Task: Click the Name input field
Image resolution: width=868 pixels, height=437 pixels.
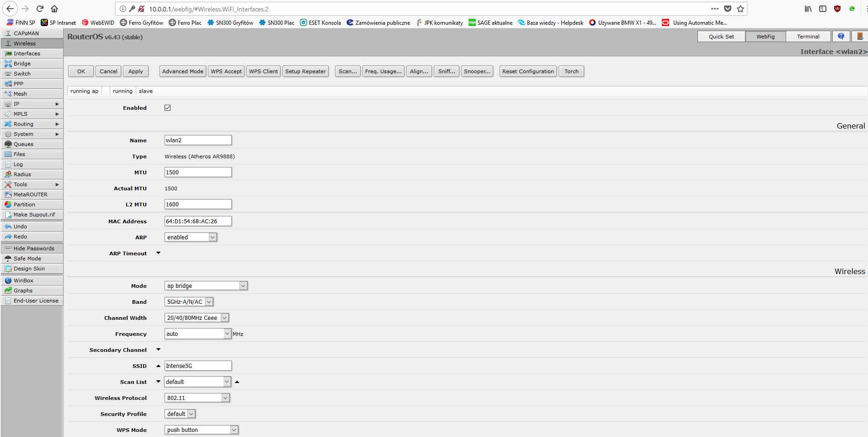Action: tap(198, 140)
